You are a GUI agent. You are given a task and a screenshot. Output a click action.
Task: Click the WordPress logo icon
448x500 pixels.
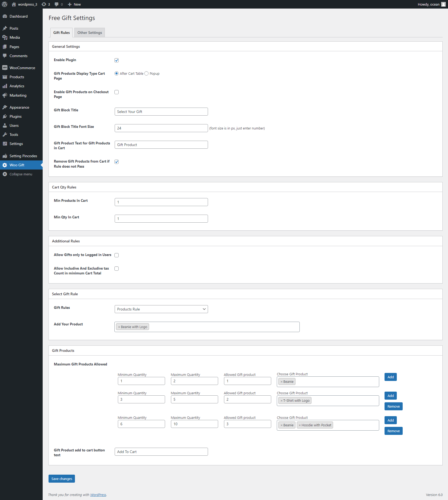point(5,4)
